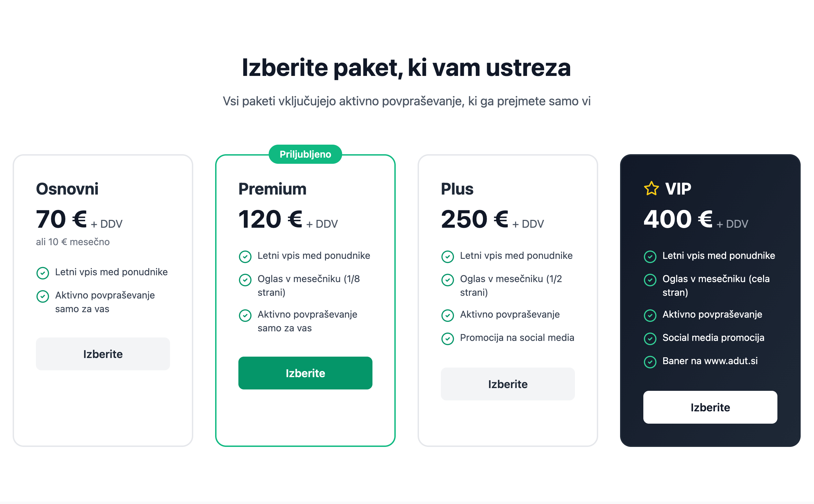Click the 400 € VIP price
The width and height of the screenshot is (814, 504).
tap(678, 219)
